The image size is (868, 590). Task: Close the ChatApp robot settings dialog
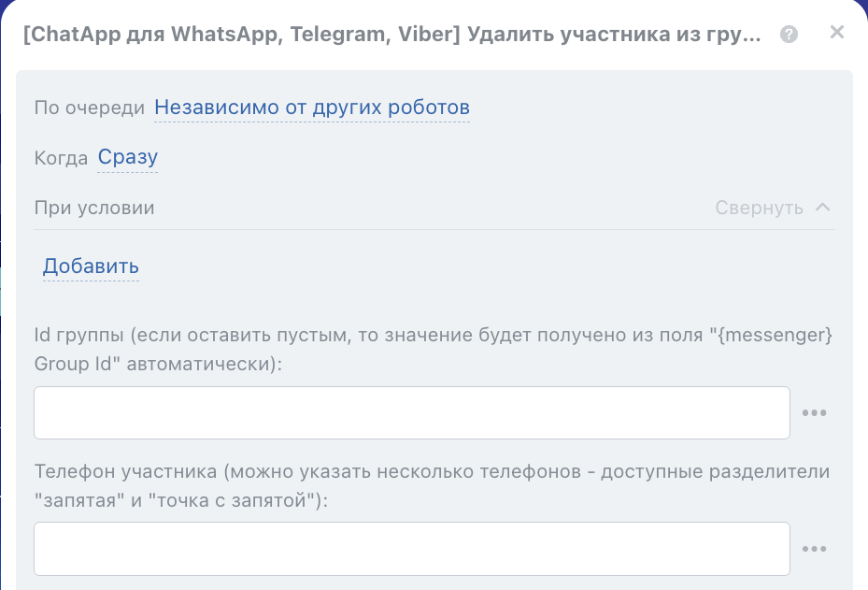pyautogui.click(x=837, y=33)
